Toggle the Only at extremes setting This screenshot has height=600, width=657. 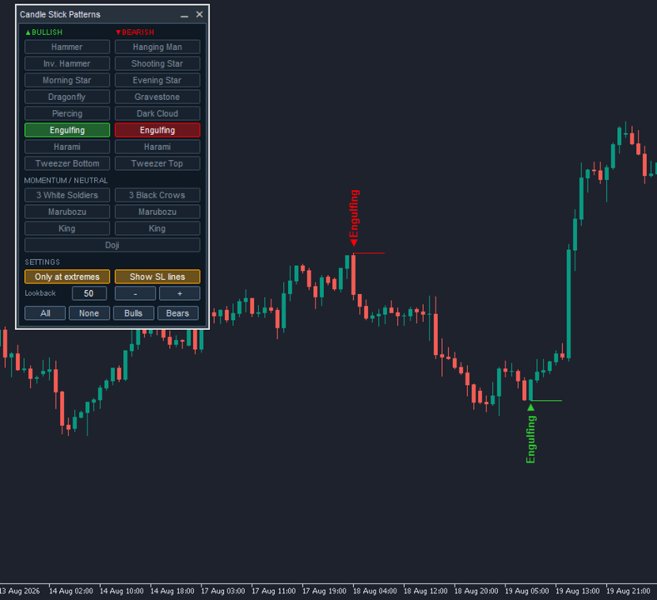67,277
